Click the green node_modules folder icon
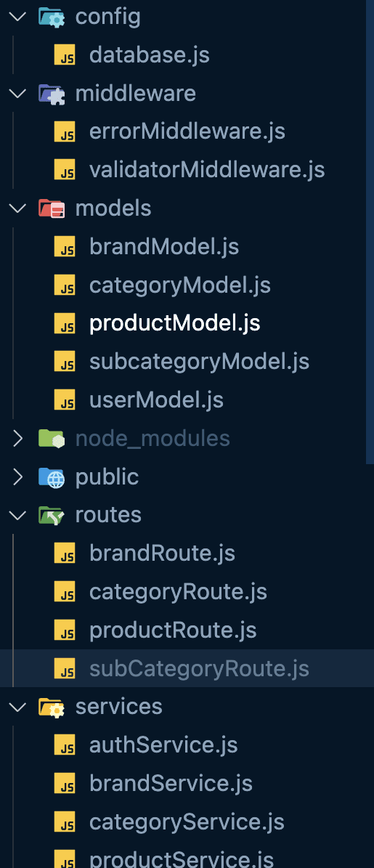 click(x=52, y=439)
